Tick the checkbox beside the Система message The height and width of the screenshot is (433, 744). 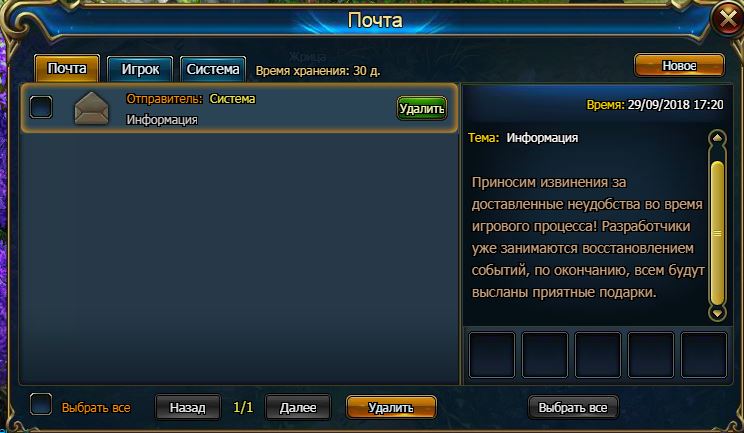[x=41, y=107]
